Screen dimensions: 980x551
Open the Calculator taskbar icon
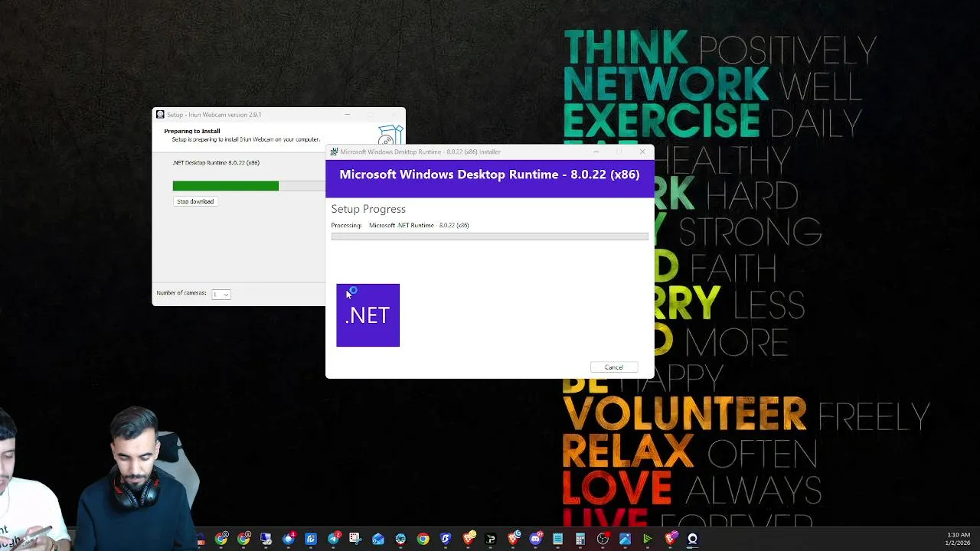580,539
